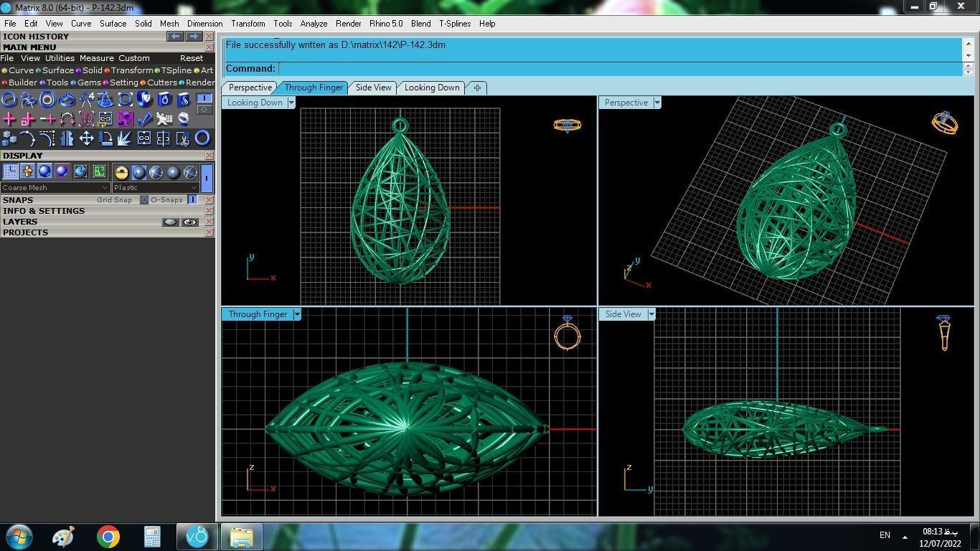
Task: Switch to the Side View tab
Action: [374, 88]
